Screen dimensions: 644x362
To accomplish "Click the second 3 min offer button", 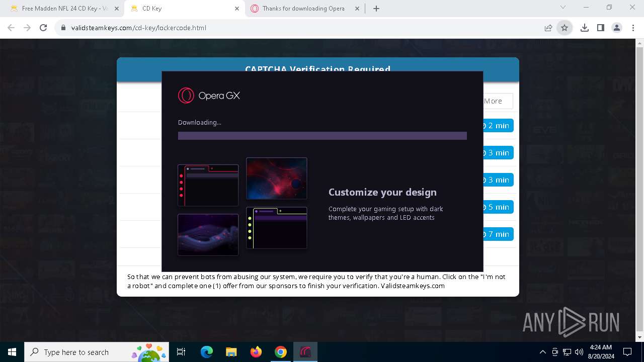I will (x=498, y=180).
